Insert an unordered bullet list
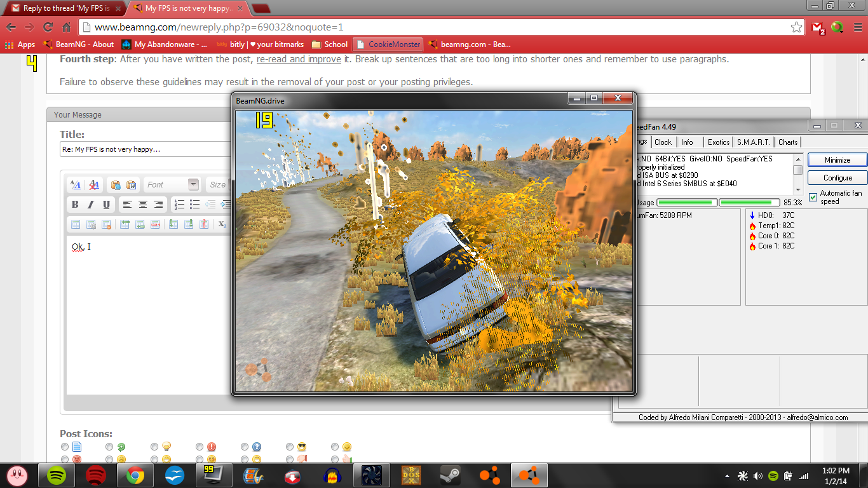 point(195,205)
